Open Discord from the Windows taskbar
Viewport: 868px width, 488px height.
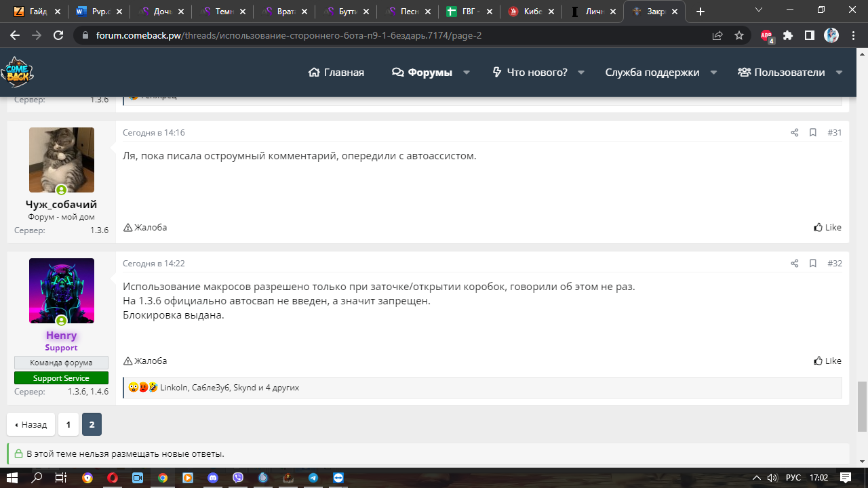tap(213, 478)
